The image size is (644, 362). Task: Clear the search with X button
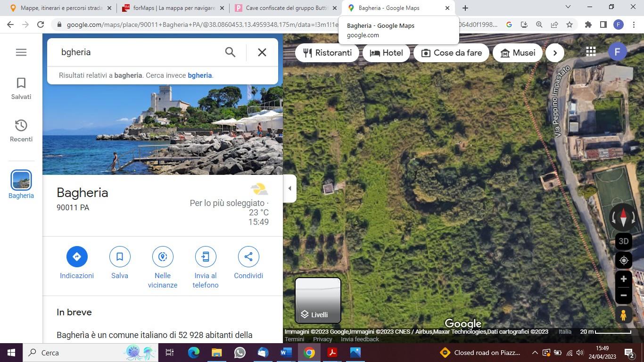pos(262,52)
